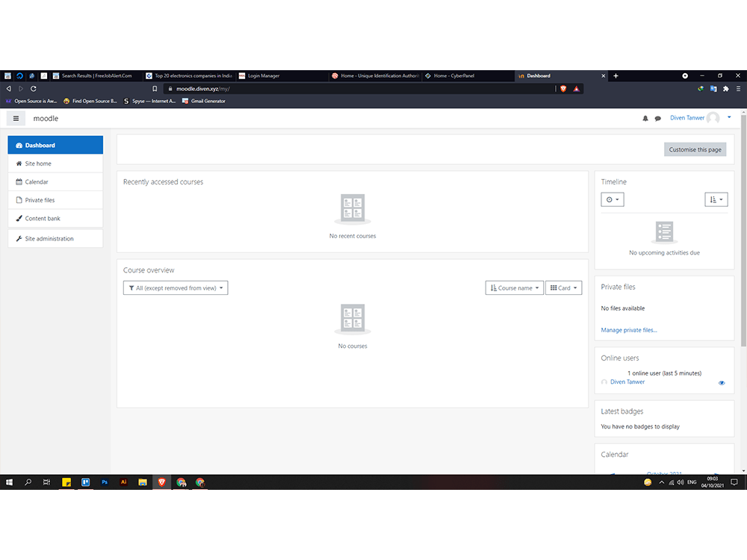Open the Windows Start menu
This screenshot has width=747, height=560.
(9, 482)
